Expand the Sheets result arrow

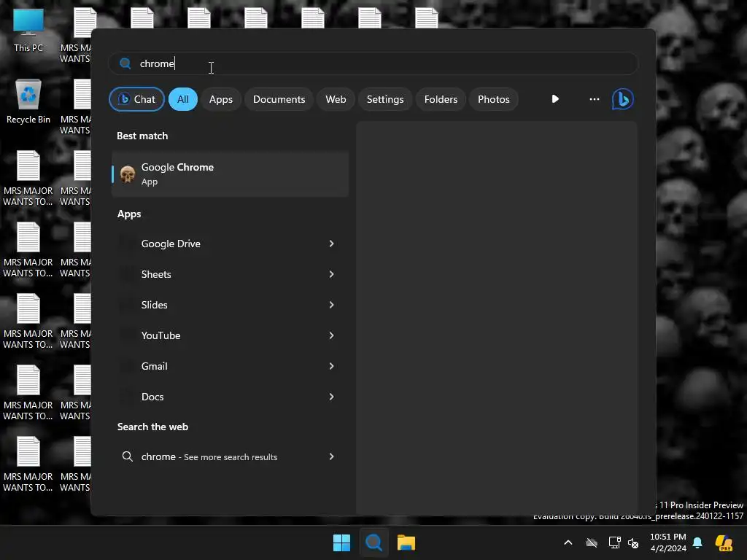click(332, 274)
